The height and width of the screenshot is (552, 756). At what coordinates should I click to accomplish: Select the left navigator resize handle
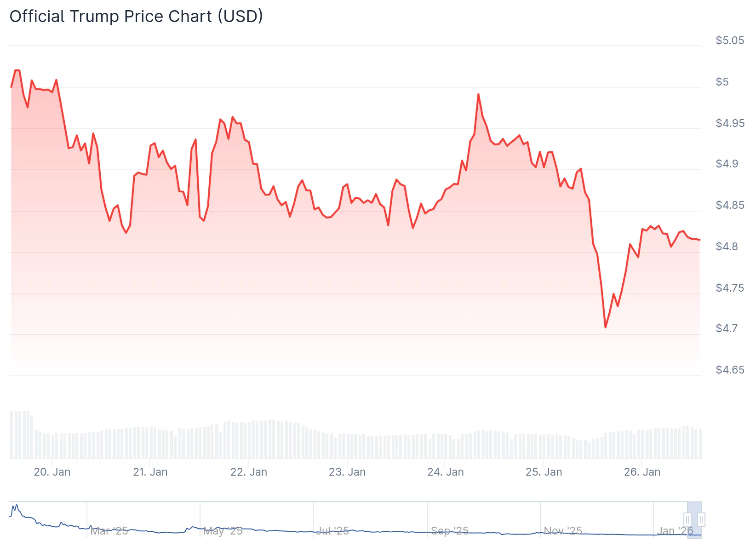tap(687, 520)
